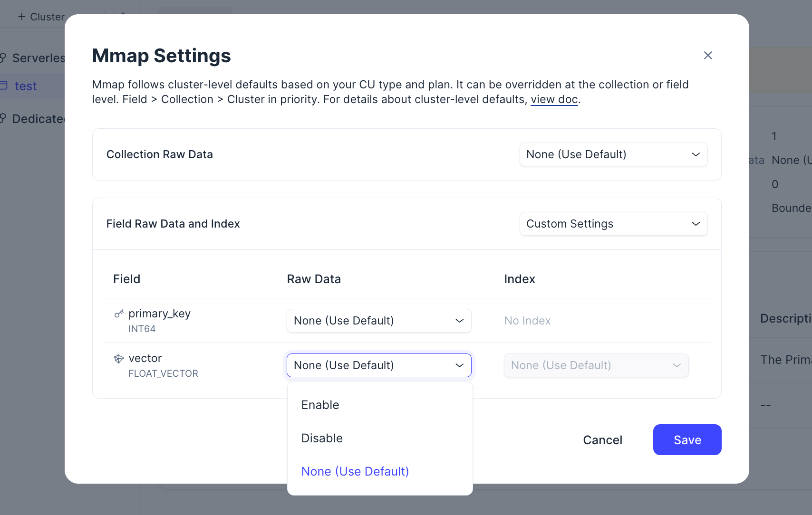
Task: Expand primary_key Raw Data dropdown
Action: click(x=378, y=321)
